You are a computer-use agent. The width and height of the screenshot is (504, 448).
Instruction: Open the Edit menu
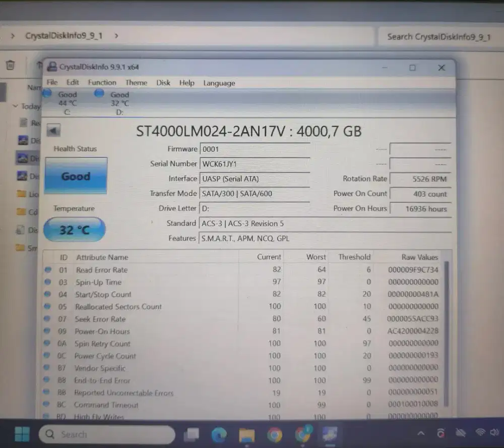[73, 82]
